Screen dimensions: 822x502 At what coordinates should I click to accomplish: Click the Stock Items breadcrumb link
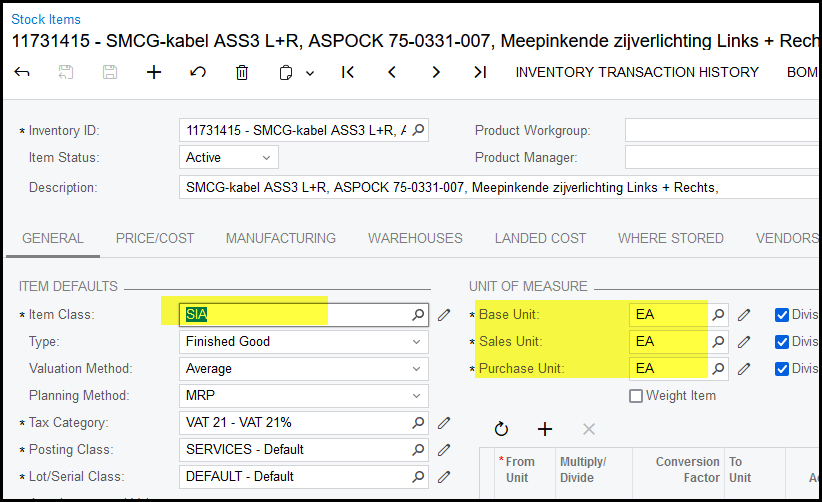tap(46, 19)
